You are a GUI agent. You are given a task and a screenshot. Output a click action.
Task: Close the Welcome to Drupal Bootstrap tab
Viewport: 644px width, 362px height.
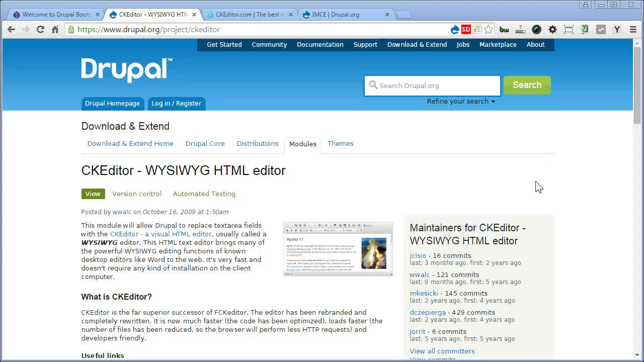pos(97,15)
